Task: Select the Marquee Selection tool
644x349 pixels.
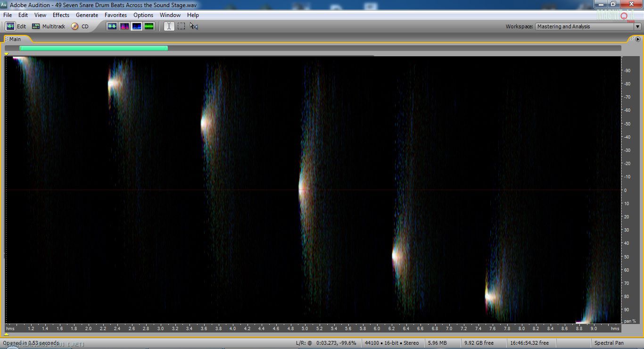Action: pyautogui.click(x=182, y=26)
